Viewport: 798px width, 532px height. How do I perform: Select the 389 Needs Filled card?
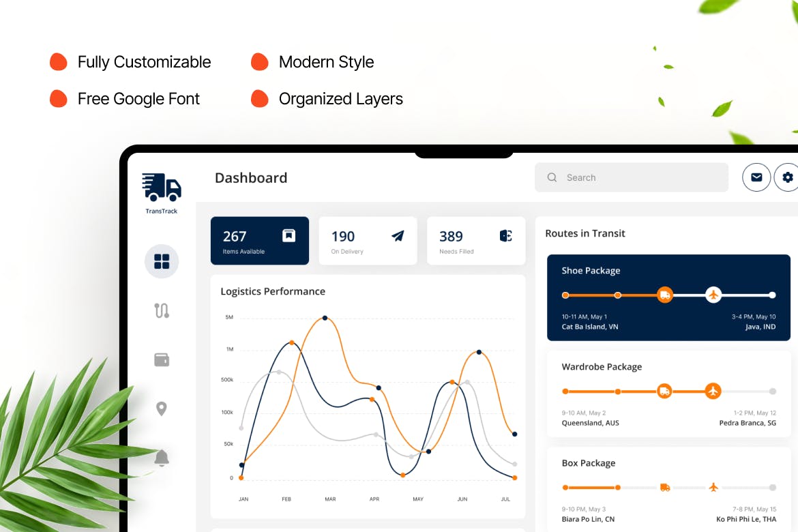click(476, 241)
